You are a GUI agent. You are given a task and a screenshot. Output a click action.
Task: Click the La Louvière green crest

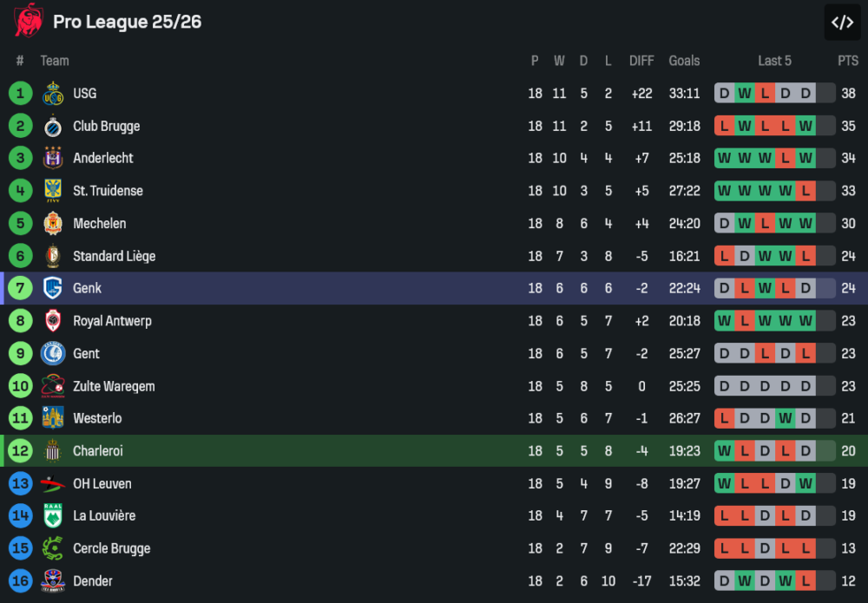tap(53, 515)
